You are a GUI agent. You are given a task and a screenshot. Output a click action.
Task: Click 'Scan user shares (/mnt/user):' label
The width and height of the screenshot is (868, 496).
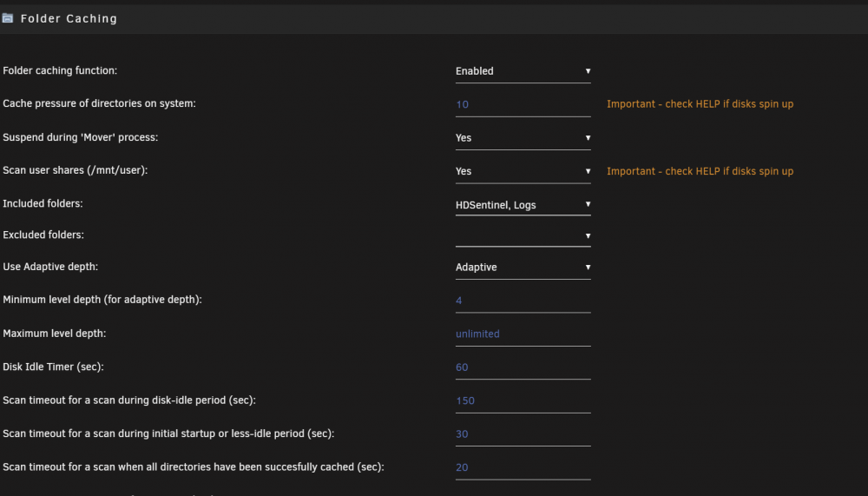click(76, 171)
